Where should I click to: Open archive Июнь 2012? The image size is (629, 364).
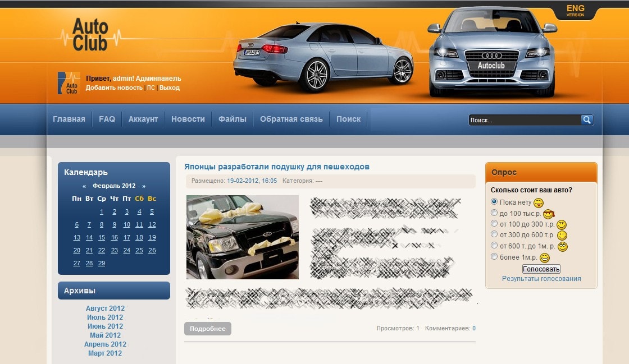pos(105,326)
